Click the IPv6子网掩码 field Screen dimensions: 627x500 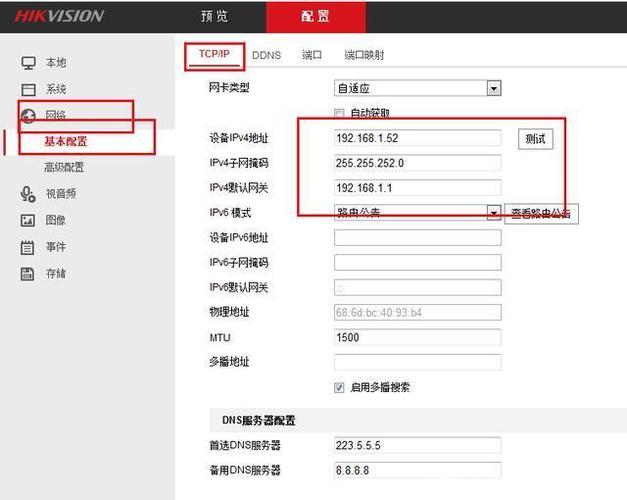(417, 262)
